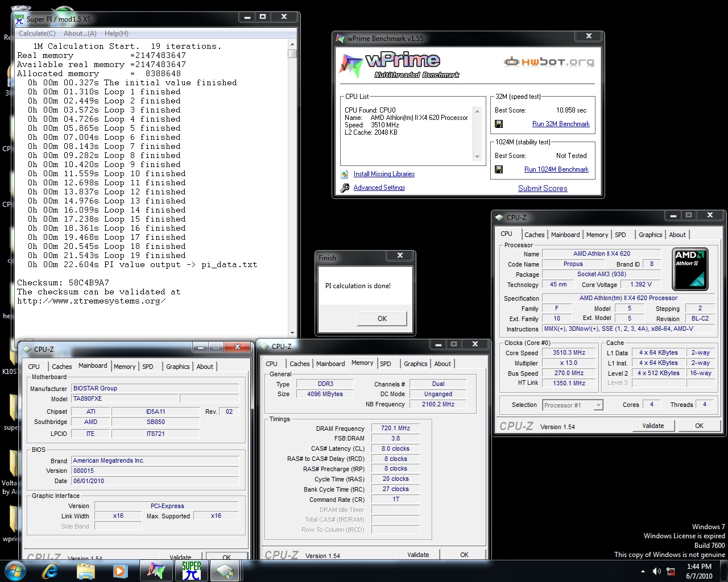Viewport: 728px width, 582px height.
Task: Click the Advanced Settings magnifier icon
Action: coord(345,188)
